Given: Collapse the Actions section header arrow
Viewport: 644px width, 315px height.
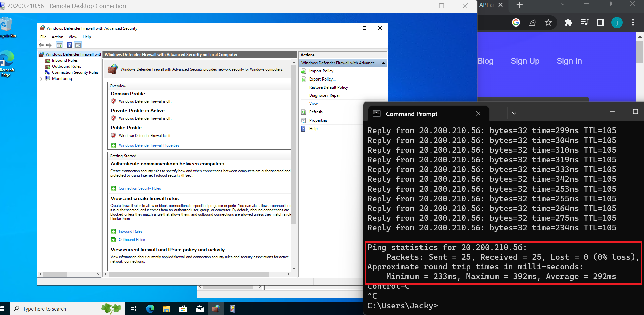Looking at the screenshot, I should pyautogui.click(x=383, y=63).
